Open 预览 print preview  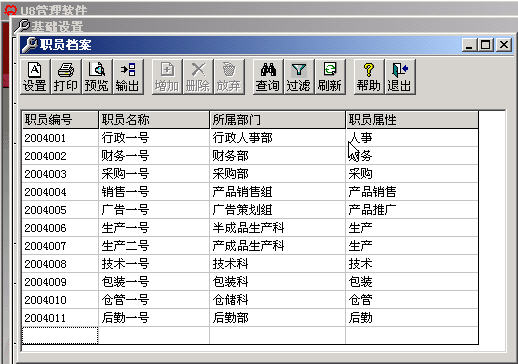pyautogui.click(x=97, y=77)
